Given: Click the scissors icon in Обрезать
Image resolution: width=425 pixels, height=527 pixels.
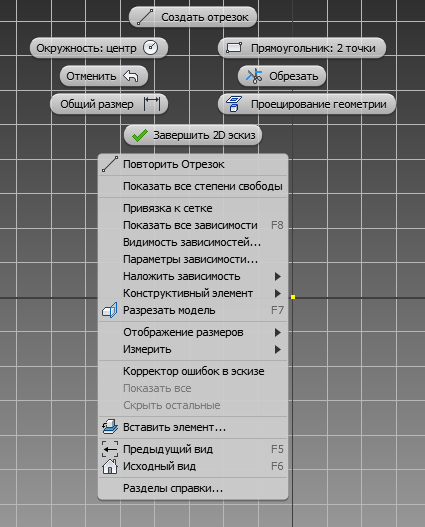Looking at the screenshot, I should pyautogui.click(x=254, y=76).
